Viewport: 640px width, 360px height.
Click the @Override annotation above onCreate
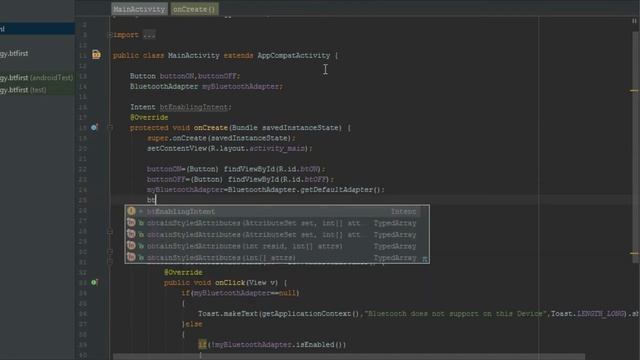(149, 118)
